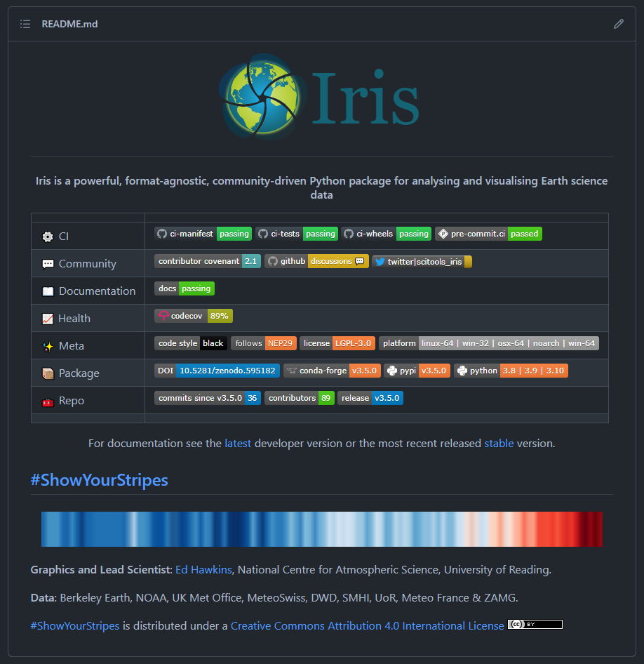Viewport: 644px width, 664px height.
Task: Open the license LGPL-3.0 badge
Action: (337, 343)
